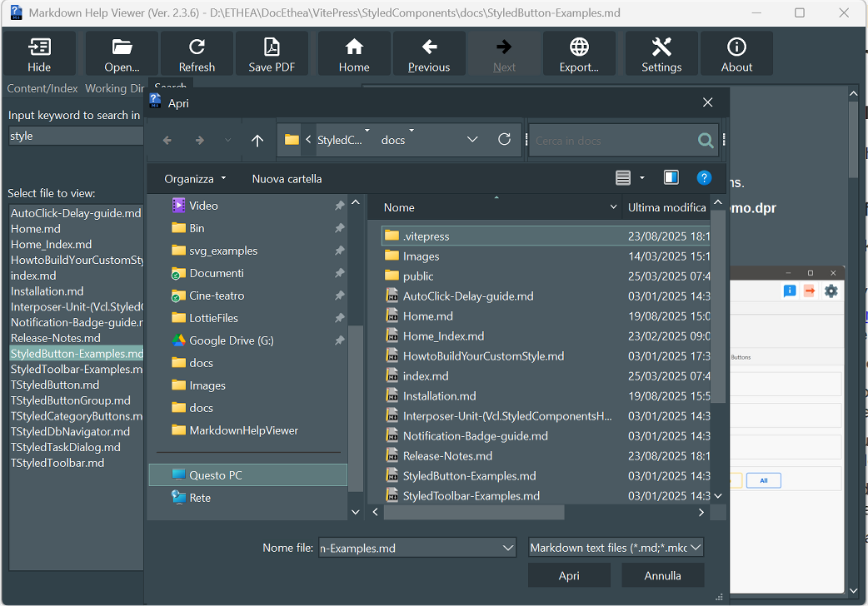Go to Home in the toolbar
The image size is (868, 606).
[354, 54]
